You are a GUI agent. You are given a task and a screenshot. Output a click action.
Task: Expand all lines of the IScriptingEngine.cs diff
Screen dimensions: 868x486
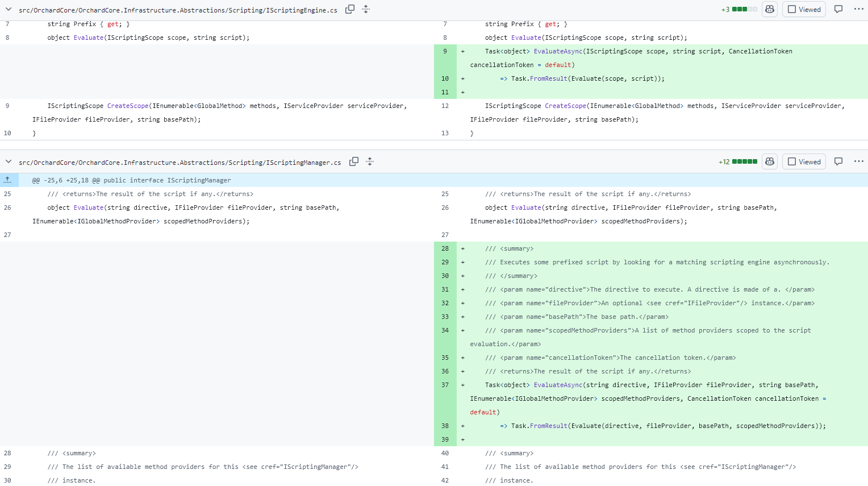point(366,9)
